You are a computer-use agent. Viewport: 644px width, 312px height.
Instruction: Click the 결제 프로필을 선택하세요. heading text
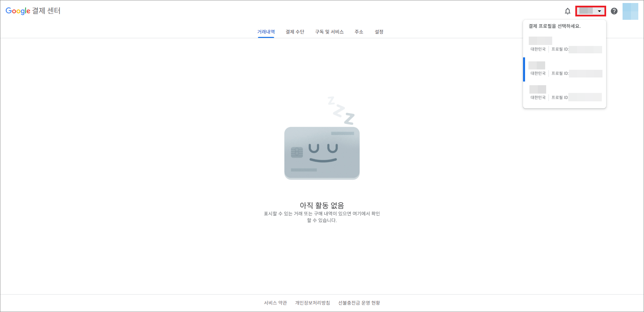click(555, 26)
